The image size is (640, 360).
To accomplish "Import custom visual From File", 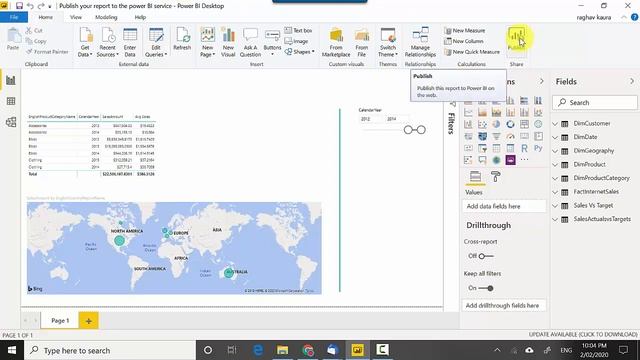I will pyautogui.click(x=362, y=42).
